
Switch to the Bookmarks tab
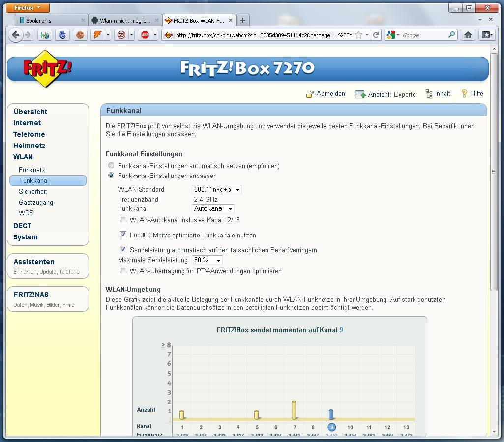tap(51, 20)
